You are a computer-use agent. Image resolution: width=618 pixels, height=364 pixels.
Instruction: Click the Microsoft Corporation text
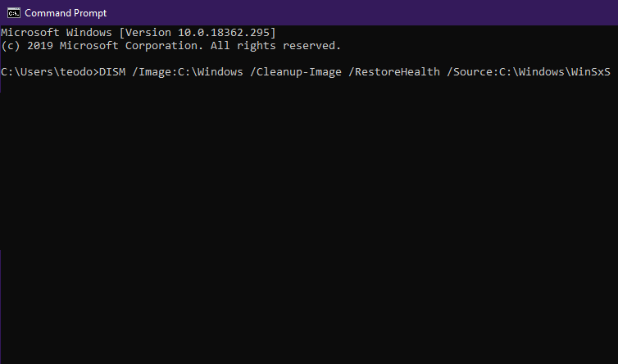[x=132, y=46]
